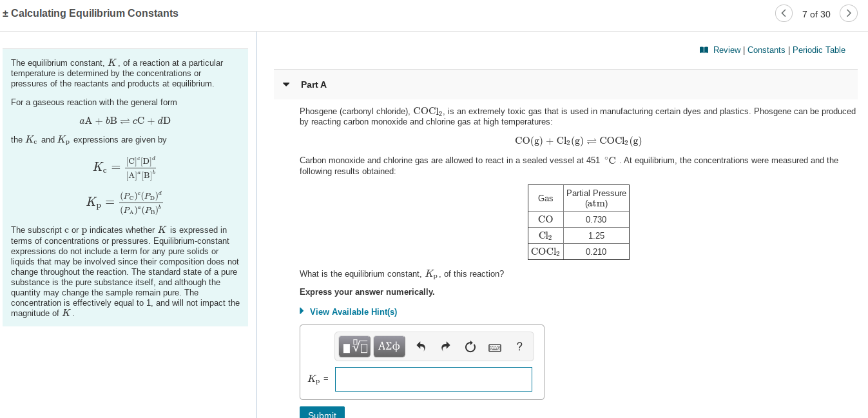
Task: Open the math templates toolbar icon
Action: pos(354,346)
